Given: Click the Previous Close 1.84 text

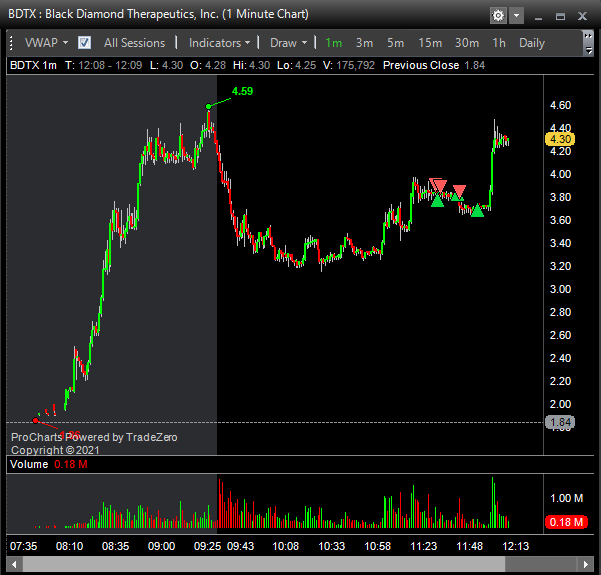Looking at the screenshot, I should (x=434, y=65).
